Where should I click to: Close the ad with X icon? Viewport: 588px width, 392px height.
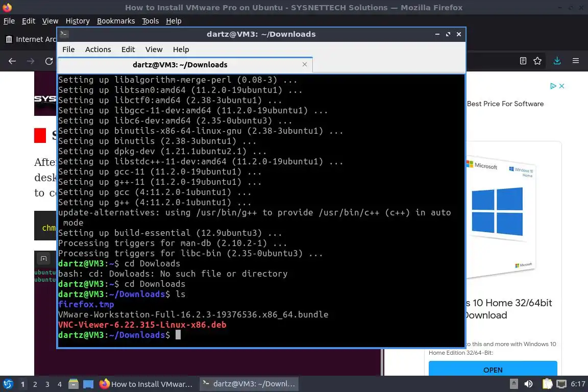click(x=562, y=86)
